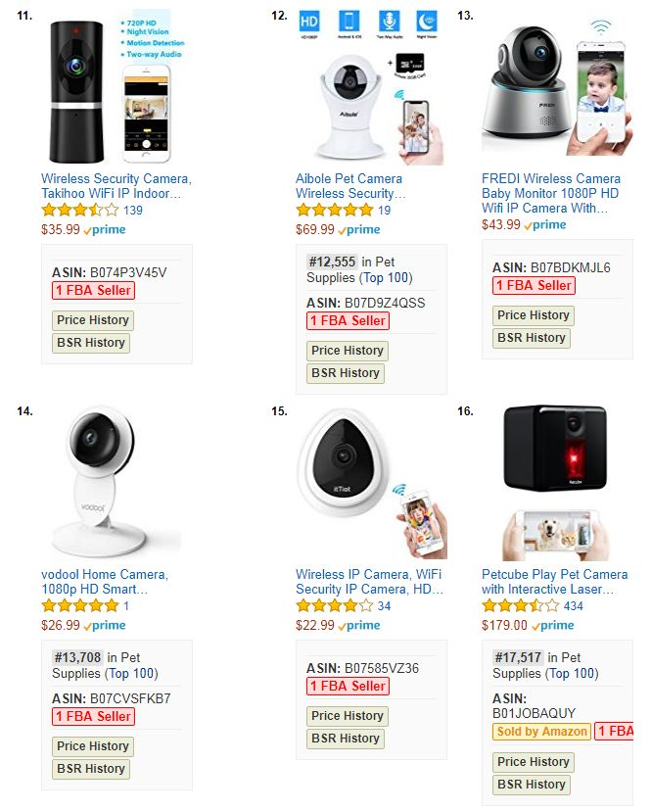652x812 pixels.
Task: Open BSR History for vodool camera
Action: coord(90,769)
